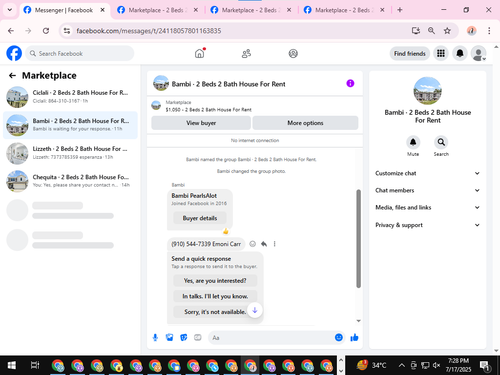Click the browser address bar URL
Screen dimensions: 500x375
click(x=149, y=31)
